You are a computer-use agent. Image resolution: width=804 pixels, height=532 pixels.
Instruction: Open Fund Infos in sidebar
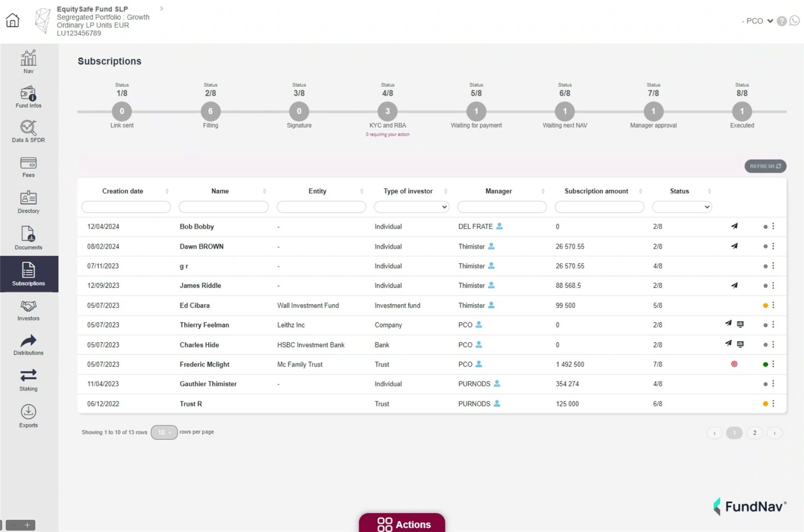click(x=29, y=97)
